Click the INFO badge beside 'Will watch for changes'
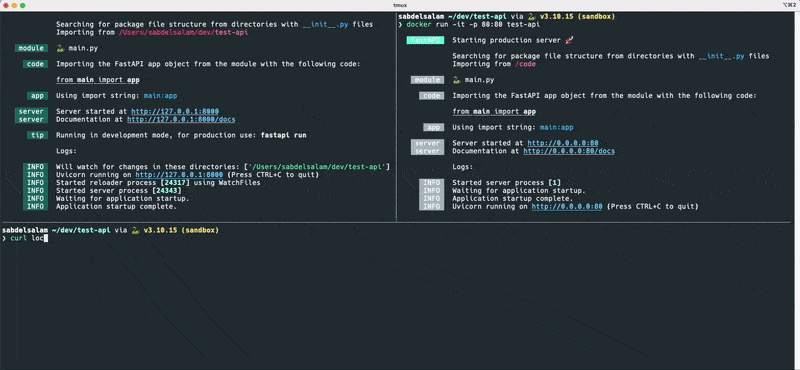 (x=35, y=167)
